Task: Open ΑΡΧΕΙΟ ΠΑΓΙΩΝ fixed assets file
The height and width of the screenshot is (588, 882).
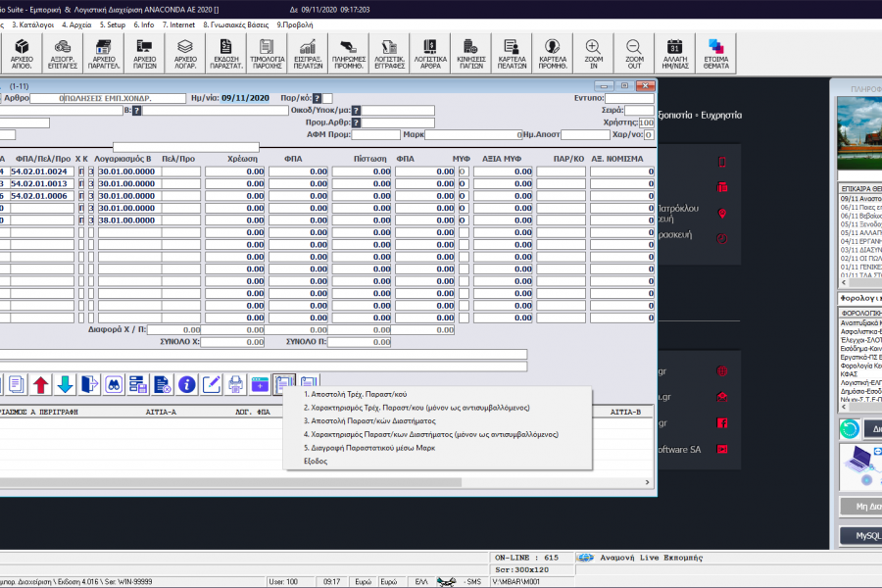Action: coord(145,54)
